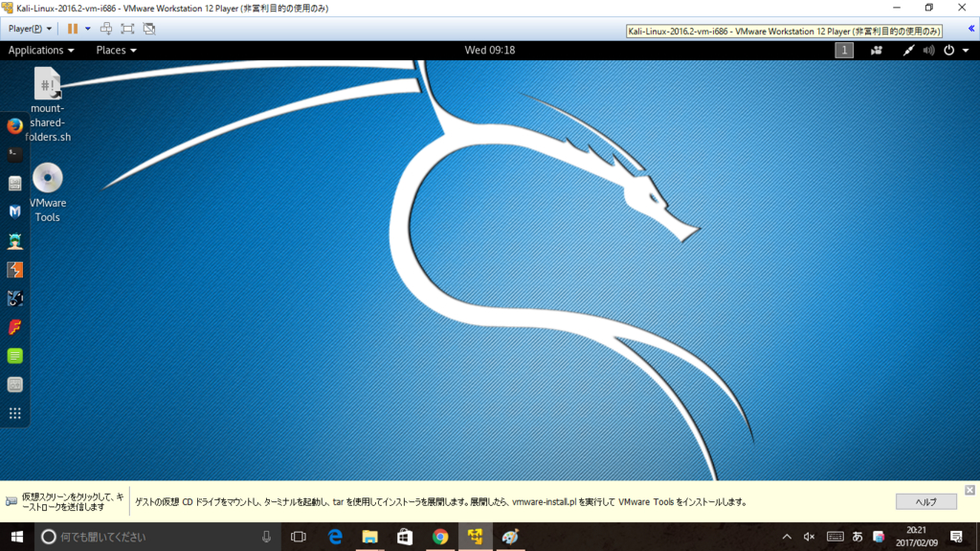Launch Metasploit from the dock
Viewport: 980px width, 551px height.
point(15,211)
